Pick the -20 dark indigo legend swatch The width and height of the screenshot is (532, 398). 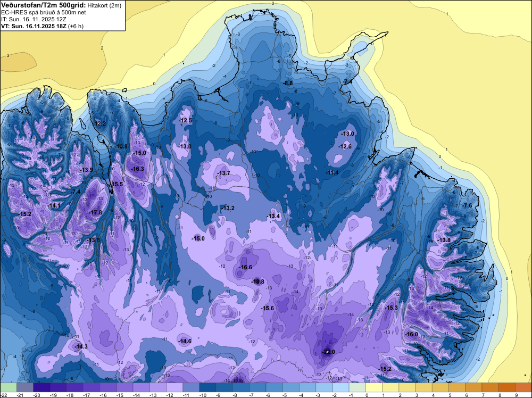click(41, 387)
